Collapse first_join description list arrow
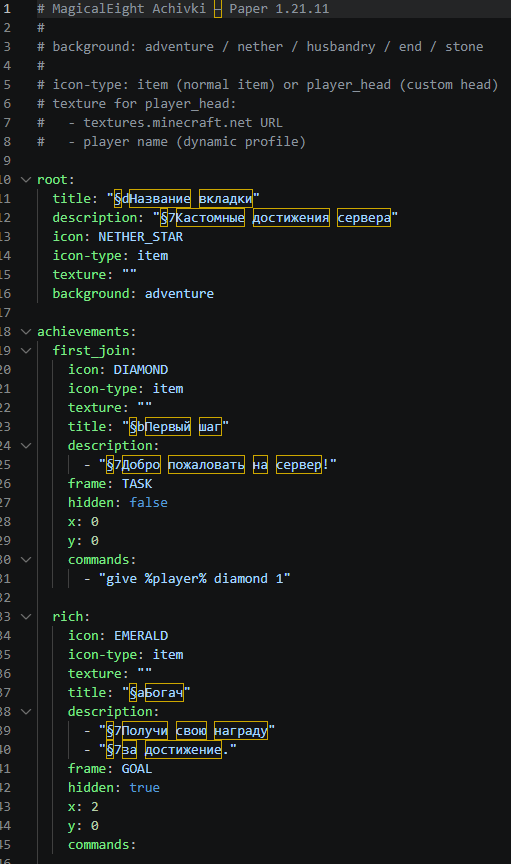This screenshot has height=864, width=511. tap(26, 445)
